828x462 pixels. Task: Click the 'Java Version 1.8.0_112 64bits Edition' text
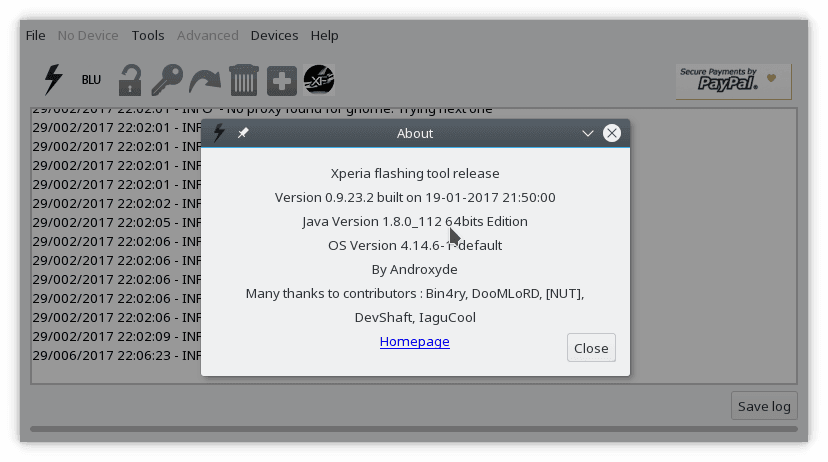coord(415,222)
